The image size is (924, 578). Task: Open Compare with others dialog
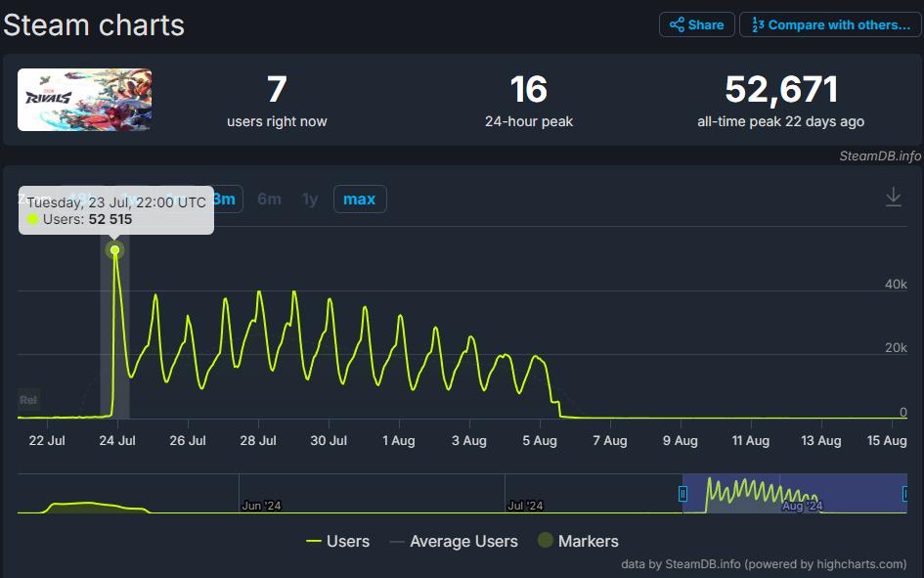830,24
